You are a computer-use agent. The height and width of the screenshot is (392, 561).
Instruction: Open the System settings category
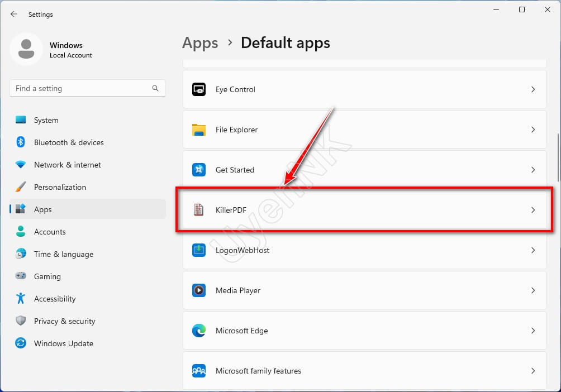coord(88,120)
